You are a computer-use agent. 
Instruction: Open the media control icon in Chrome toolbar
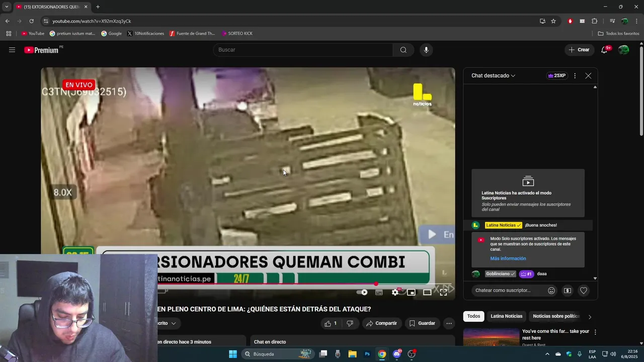click(x=612, y=21)
